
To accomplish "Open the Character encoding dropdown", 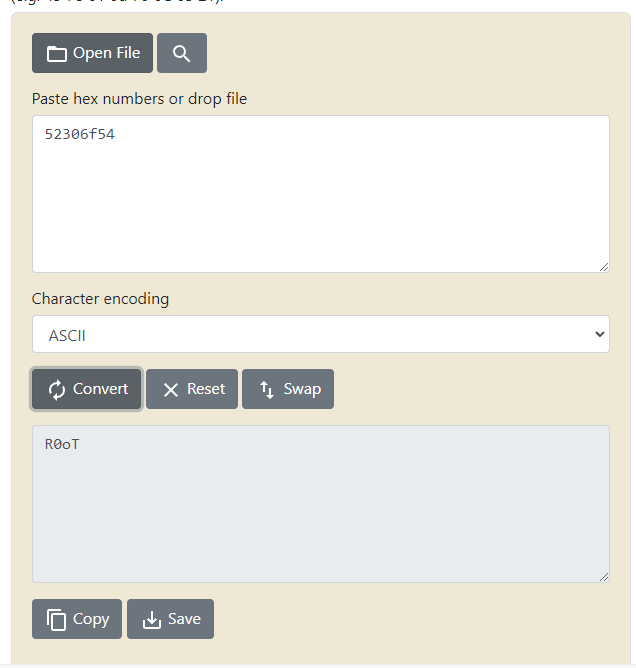I will [x=320, y=335].
